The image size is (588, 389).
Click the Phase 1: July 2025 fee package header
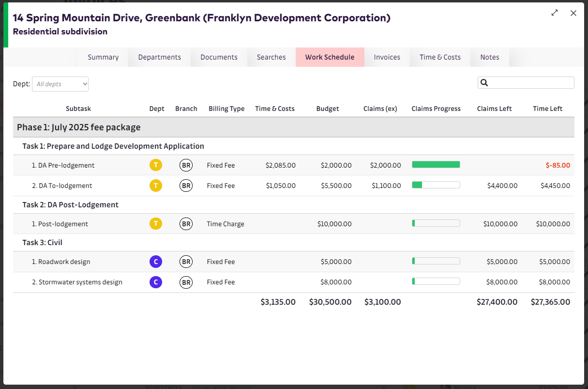tap(79, 127)
